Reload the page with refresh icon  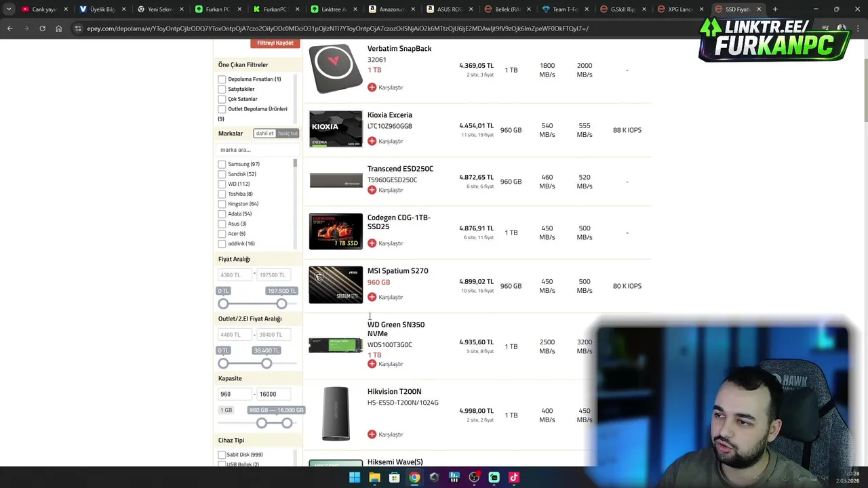coord(42,28)
